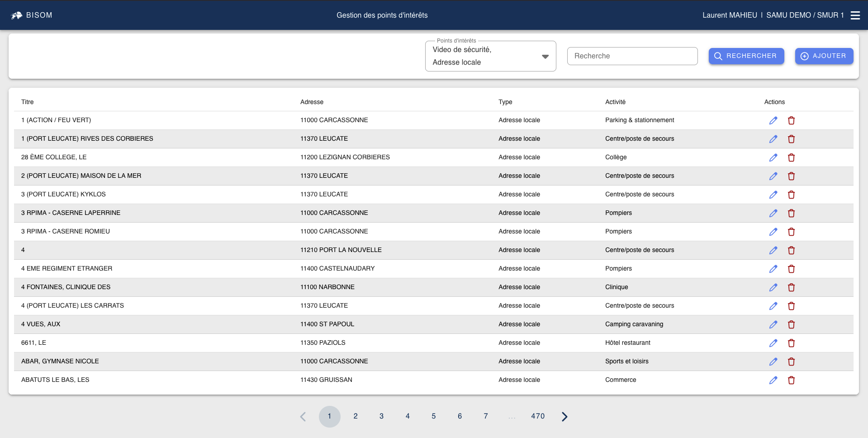Go to page 4
Image resolution: width=868 pixels, height=438 pixels.
tap(408, 416)
